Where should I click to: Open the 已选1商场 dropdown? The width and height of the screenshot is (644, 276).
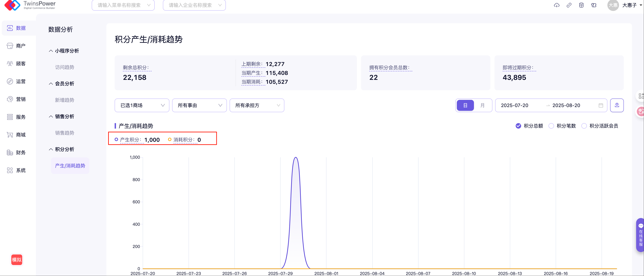[x=142, y=105]
